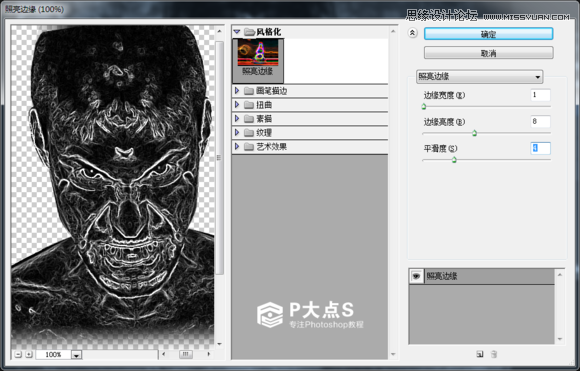Click the preview vertical scrollbar
580x371 pixels.
click(219, 158)
